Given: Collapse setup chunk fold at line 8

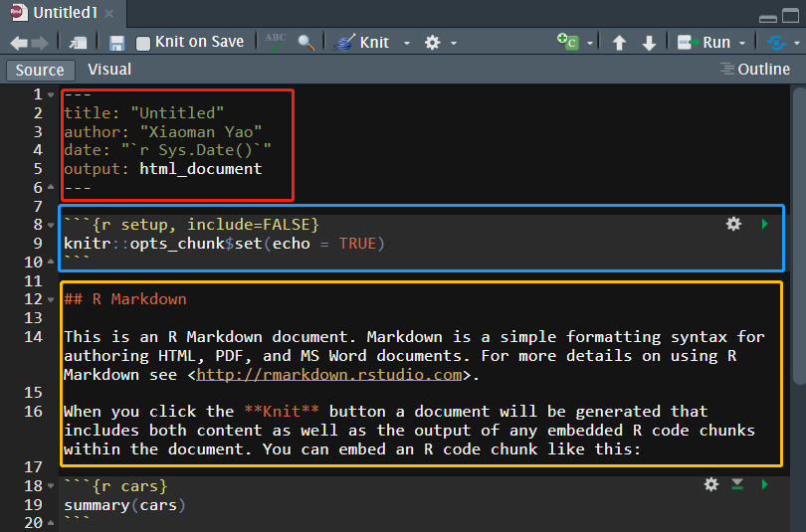Looking at the screenshot, I should click(51, 225).
